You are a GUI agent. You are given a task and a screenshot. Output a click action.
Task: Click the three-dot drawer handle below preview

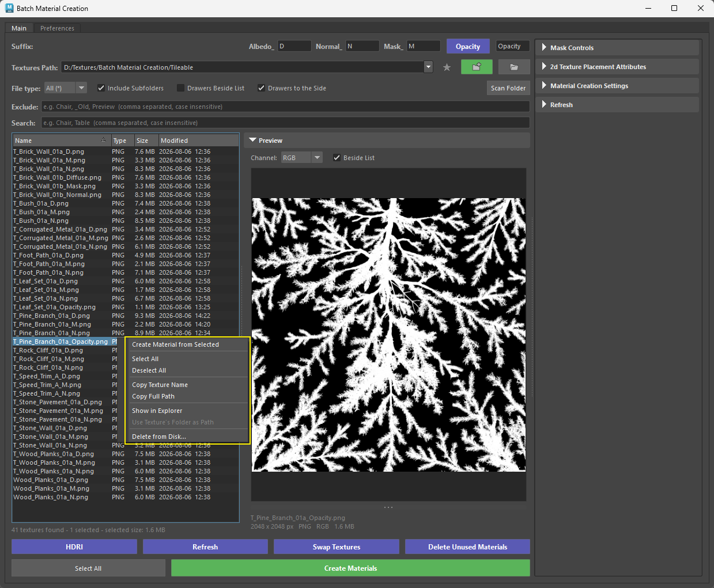pyautogui.click(x=388, y=507)
